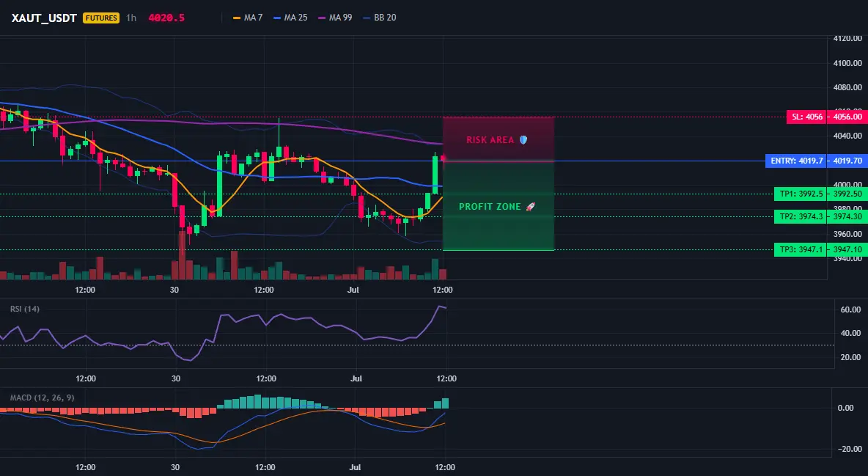Toggle the MA 25 legend item
This screenshot has height=476, width=868.
[290, 18]
